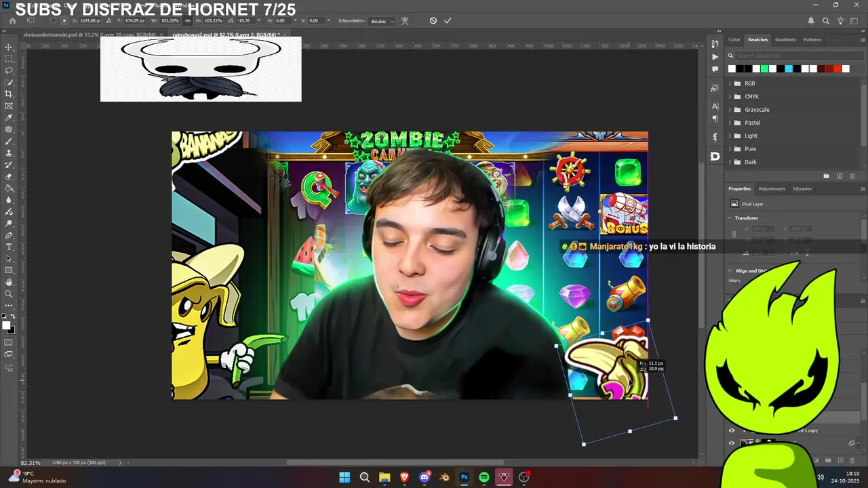Image resolution: width=868 pixels, height=488 pixels.
Task: Select the Zoom magnifier tool
Action: click(x=9, y=294)
